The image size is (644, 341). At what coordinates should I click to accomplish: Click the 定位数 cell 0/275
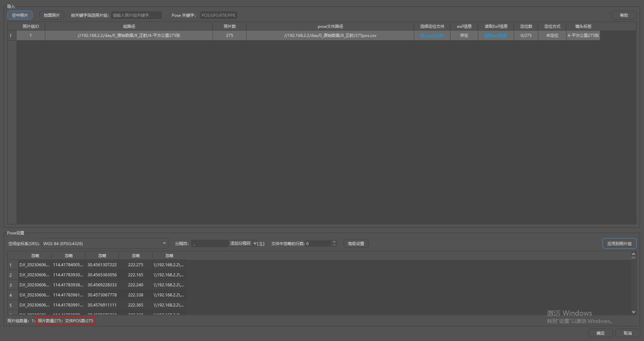526,36
